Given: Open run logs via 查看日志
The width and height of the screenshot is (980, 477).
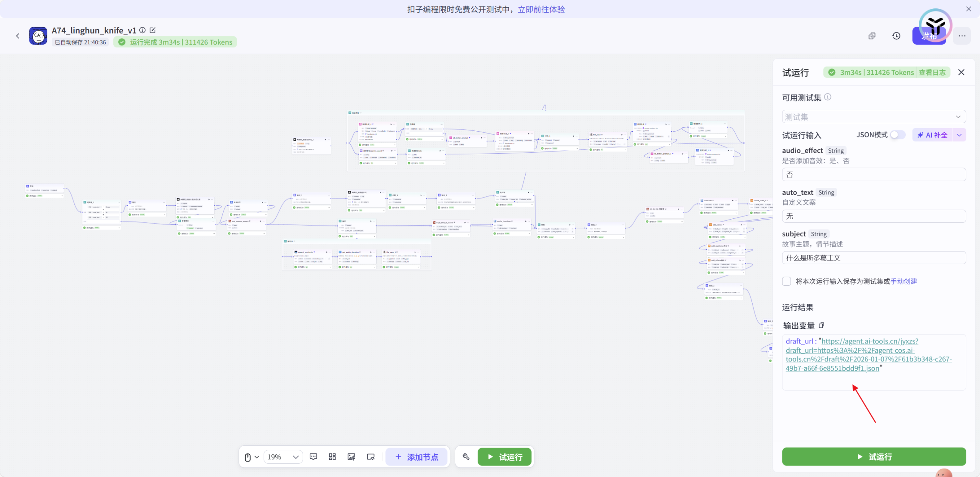Looking at the screenshot, I should pyautogui.click(x=933, y=72).
